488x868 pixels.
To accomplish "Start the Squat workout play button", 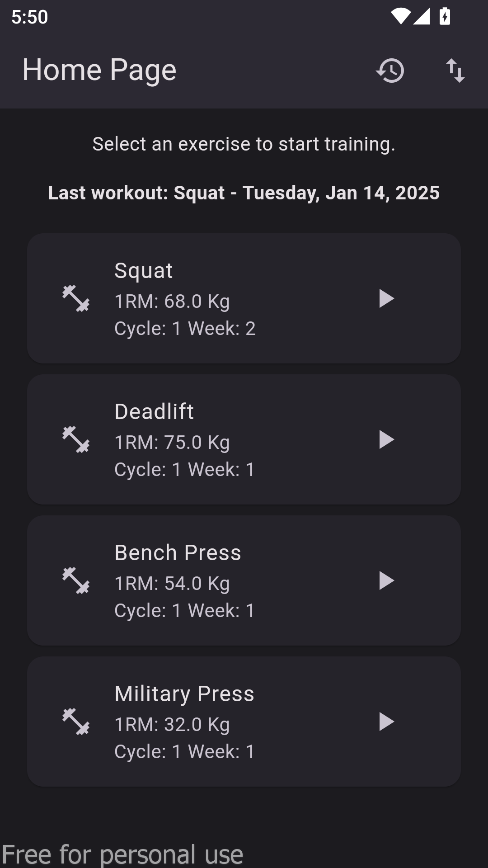I will [x=386, y=299].
